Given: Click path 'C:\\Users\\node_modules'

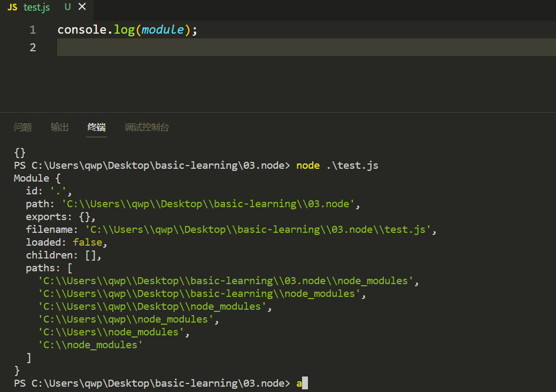Looking at the screenshot, I should point(114,332).
